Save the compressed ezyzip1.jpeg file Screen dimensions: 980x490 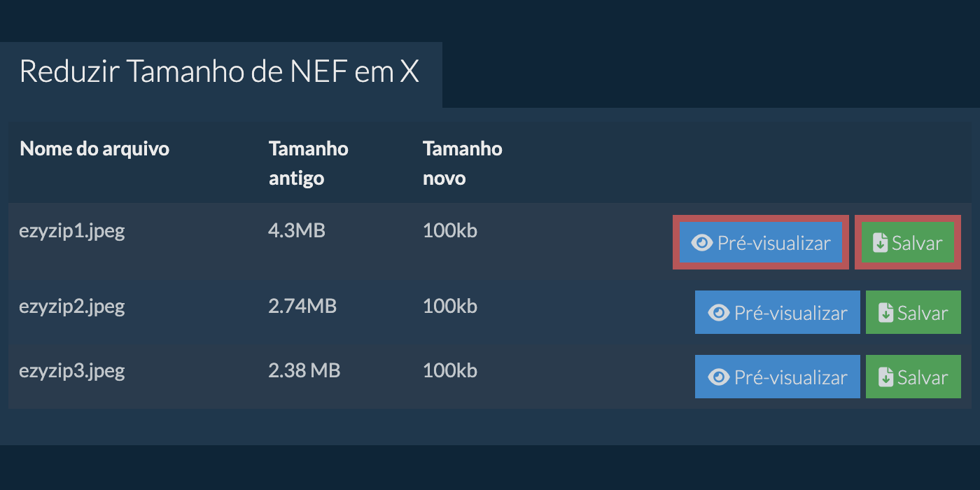(x=907, y=242)
